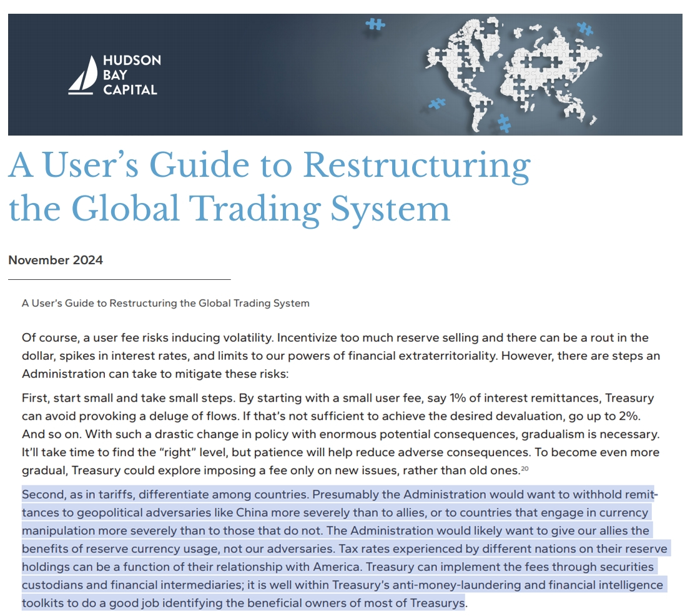Click the blue puzzle piece at the map's upper right
This screenshot has height=616, width=700.
click(x=584, y=29)
